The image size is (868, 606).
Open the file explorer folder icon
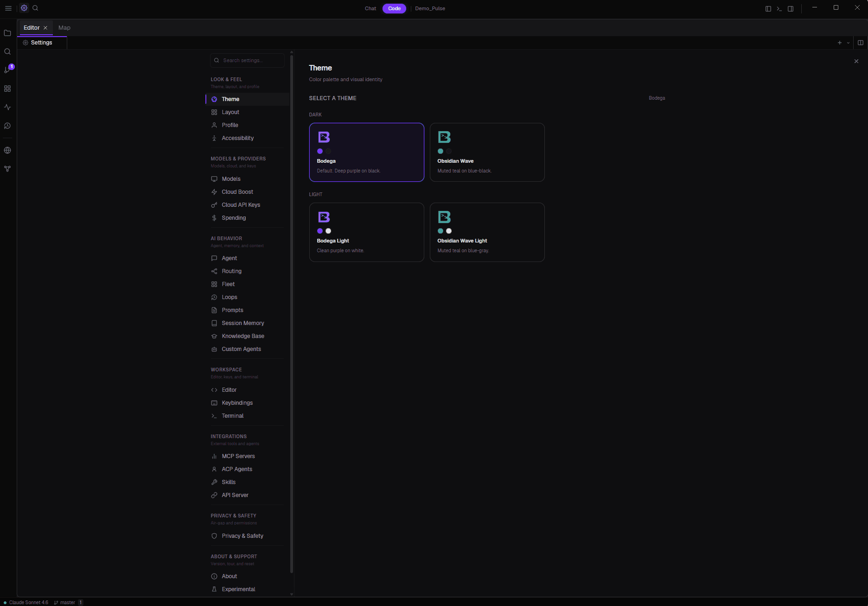tap(7, 33)
